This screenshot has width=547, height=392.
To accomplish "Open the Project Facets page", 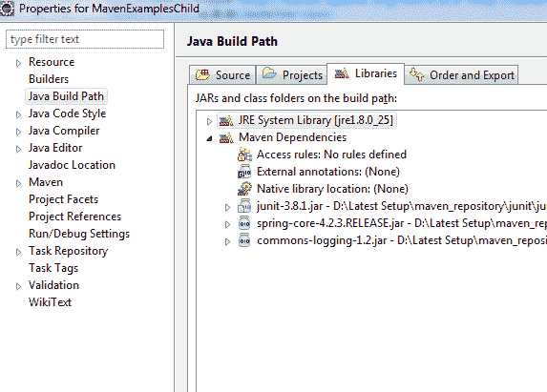I will 63,199.
